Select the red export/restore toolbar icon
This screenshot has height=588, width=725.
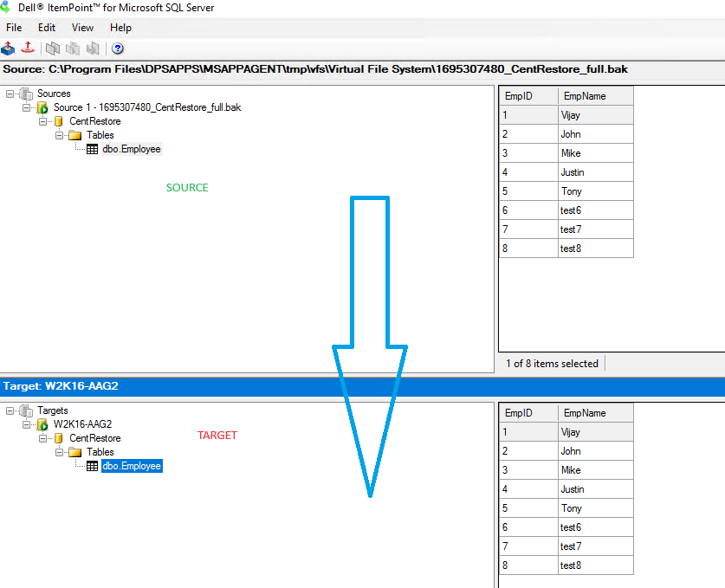(28, 49)
